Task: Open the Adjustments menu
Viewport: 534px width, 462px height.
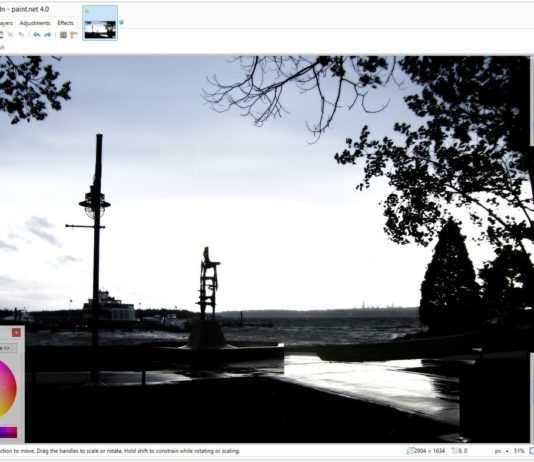Action: pyautogui.click(x=35, y=23)
